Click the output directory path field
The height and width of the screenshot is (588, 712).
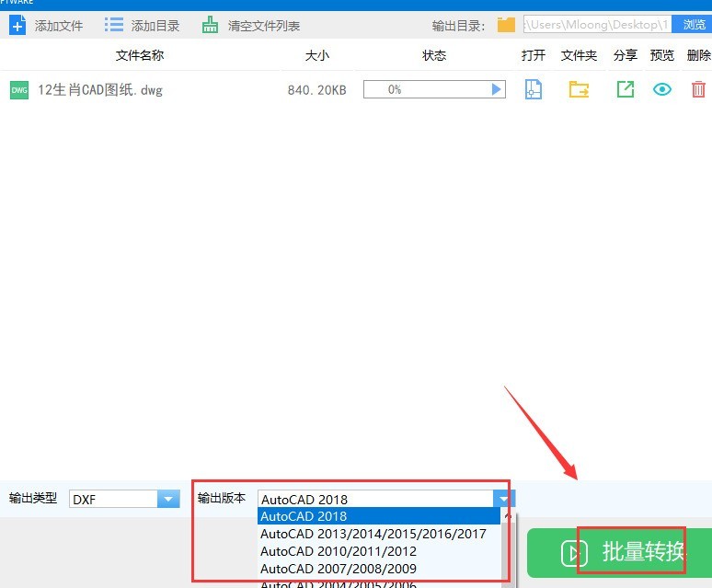pyautogui.click(x=596, y=25)
